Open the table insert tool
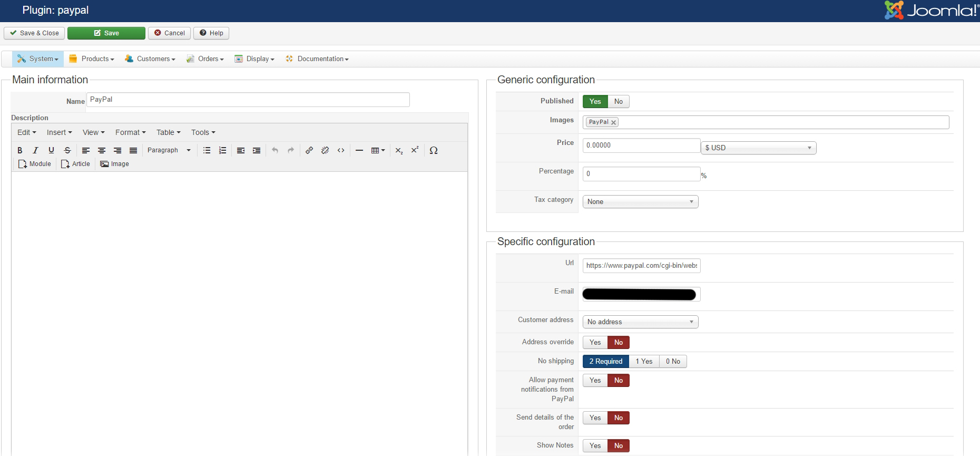 pos(378,150)
